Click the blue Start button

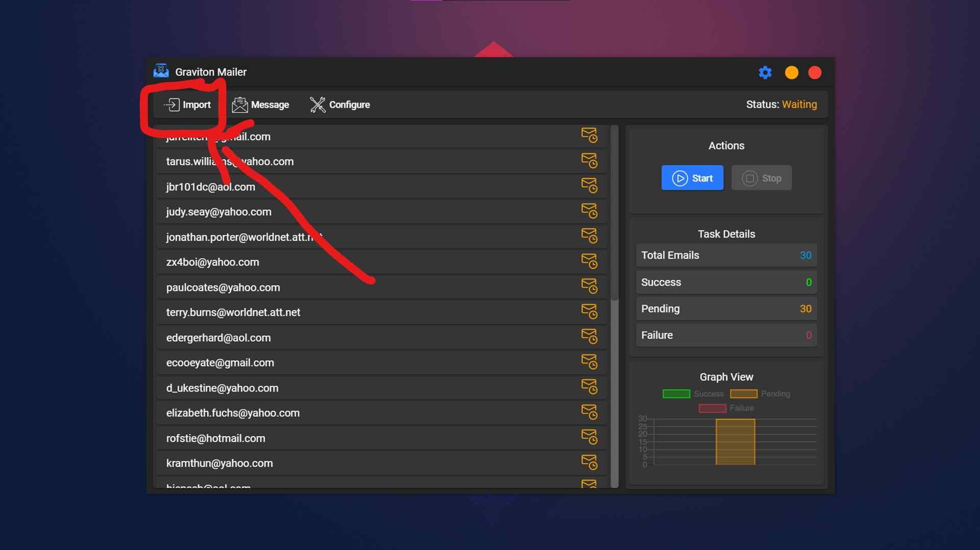(x=692, y=178)
